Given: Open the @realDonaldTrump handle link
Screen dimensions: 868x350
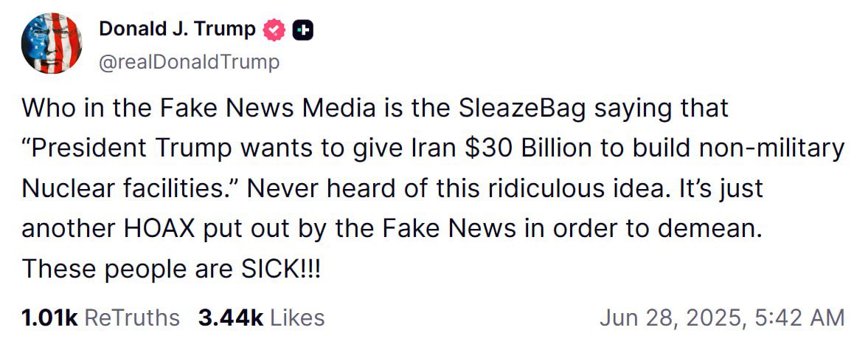Looking at the screenshot, I should (x=190, y=62).
